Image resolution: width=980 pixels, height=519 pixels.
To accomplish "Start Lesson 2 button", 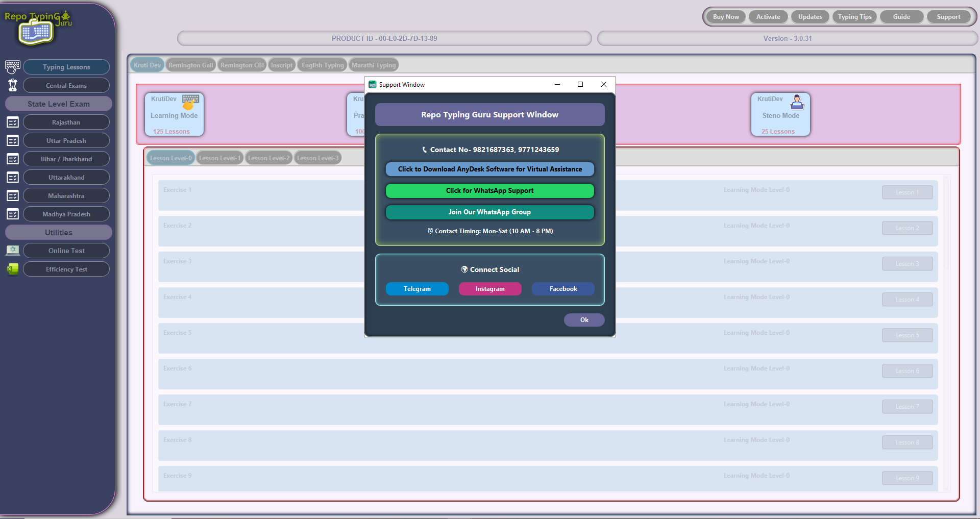I will [x=907, y=228].
